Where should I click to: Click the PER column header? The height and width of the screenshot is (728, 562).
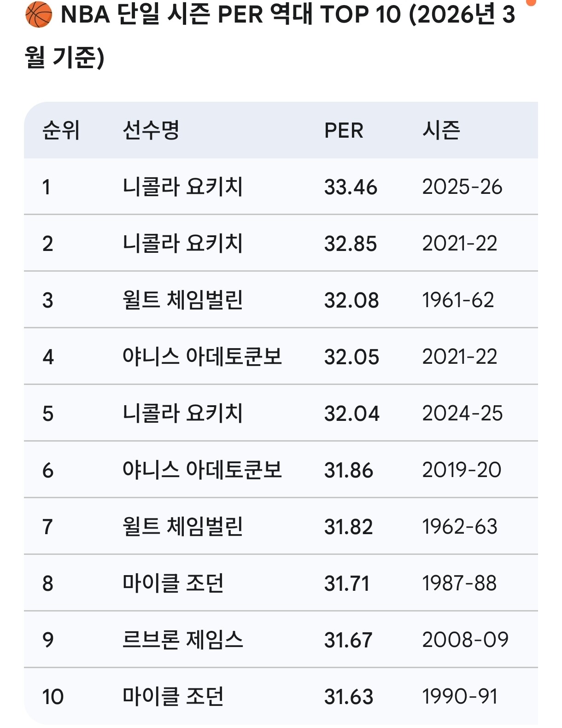344,131
